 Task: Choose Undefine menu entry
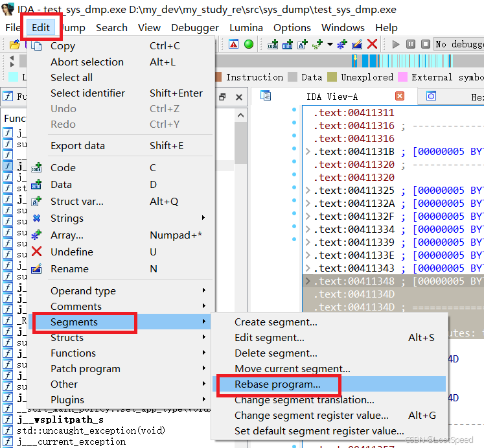click(121, 252)
